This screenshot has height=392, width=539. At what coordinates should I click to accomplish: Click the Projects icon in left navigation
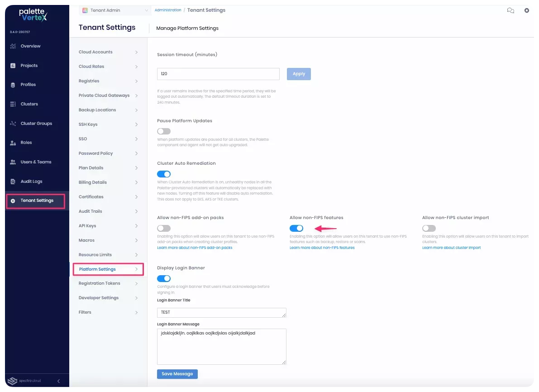click(x=13, y=66)
